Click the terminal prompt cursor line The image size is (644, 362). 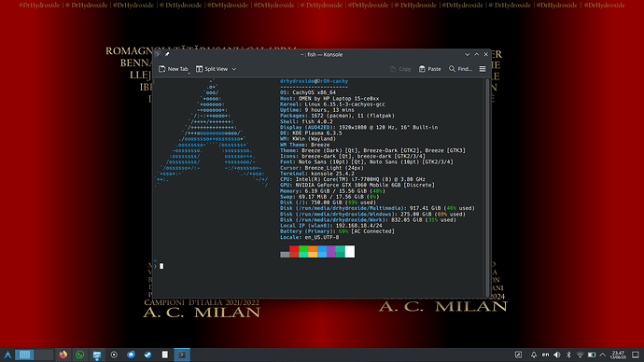click(161, 266)
